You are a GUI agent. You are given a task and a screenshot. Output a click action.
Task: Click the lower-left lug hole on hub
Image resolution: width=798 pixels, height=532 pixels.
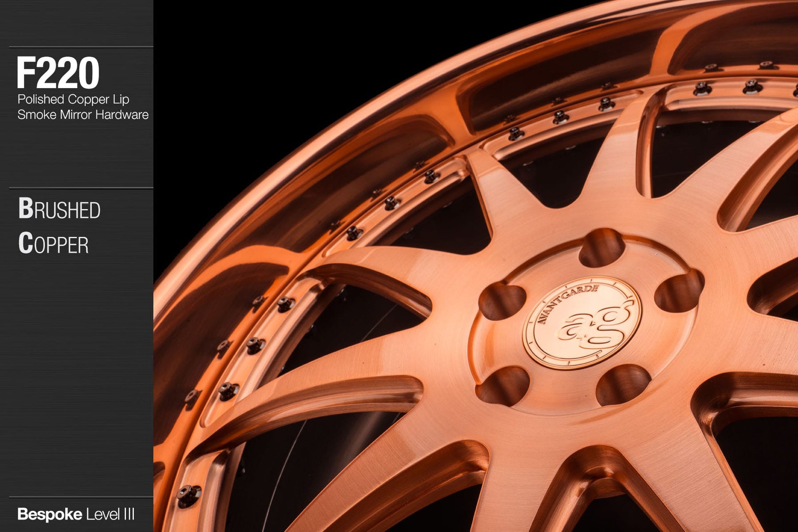[503, 386]
